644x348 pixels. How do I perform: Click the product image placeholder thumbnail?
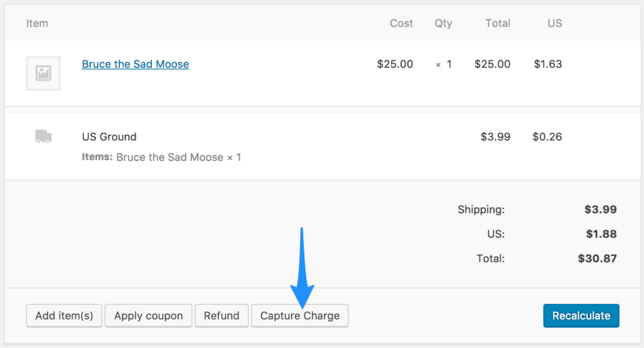tap(43, 73)
